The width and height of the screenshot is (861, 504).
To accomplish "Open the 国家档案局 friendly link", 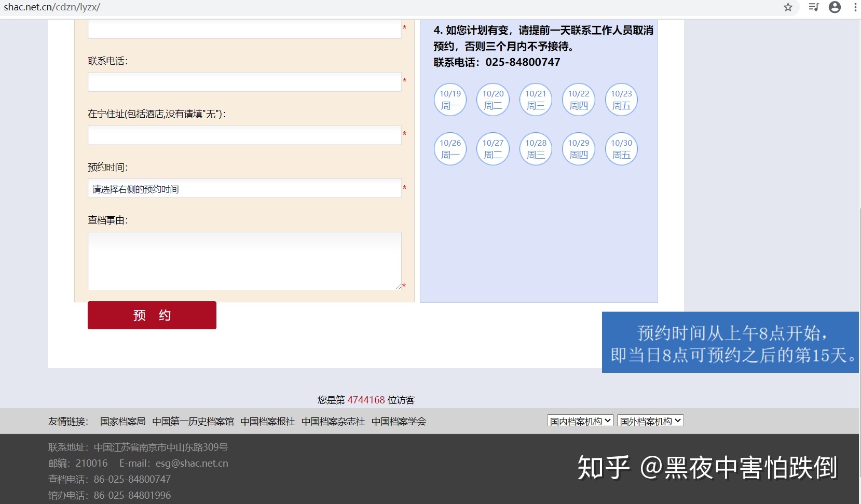I will [x=122, y=422].
